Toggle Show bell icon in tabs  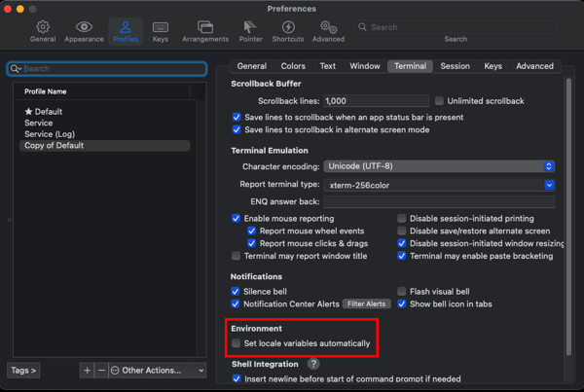pyautogui.click(x=401, y=303)
